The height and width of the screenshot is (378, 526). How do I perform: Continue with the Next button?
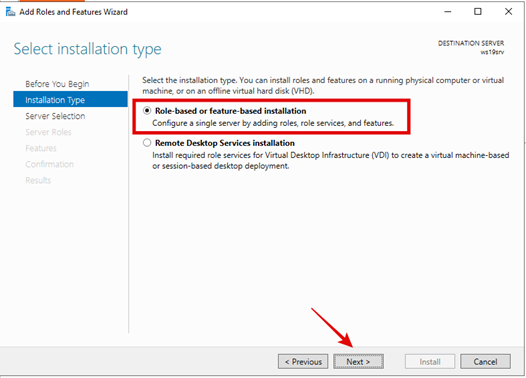coord(358,362)
